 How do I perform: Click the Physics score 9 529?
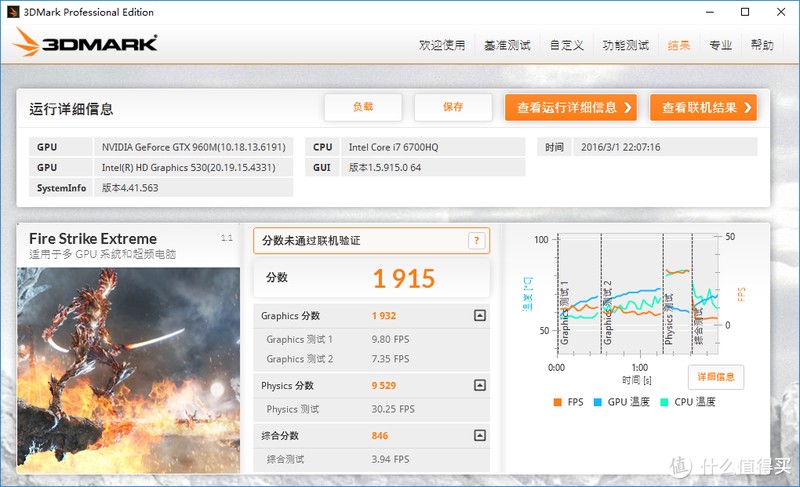pos(384,386)
